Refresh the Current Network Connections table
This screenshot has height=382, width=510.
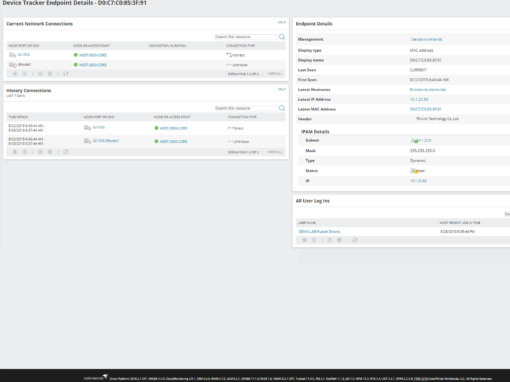click(66, 74)
